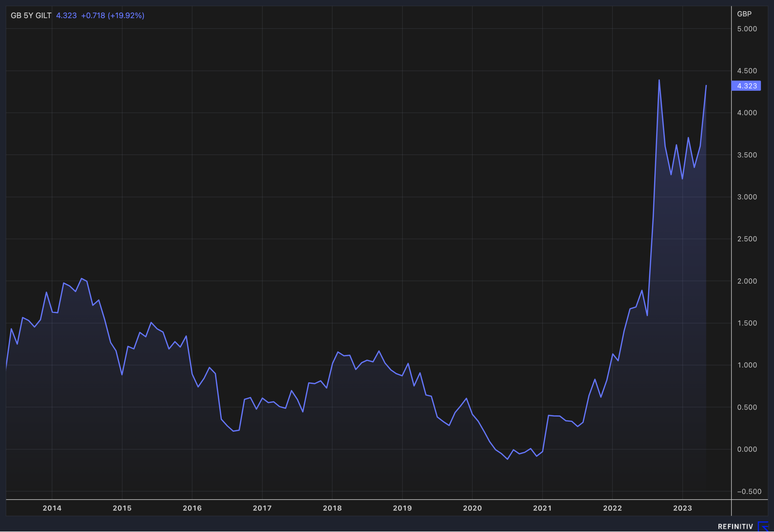Click the 2016 year label

tap(192, 508)
